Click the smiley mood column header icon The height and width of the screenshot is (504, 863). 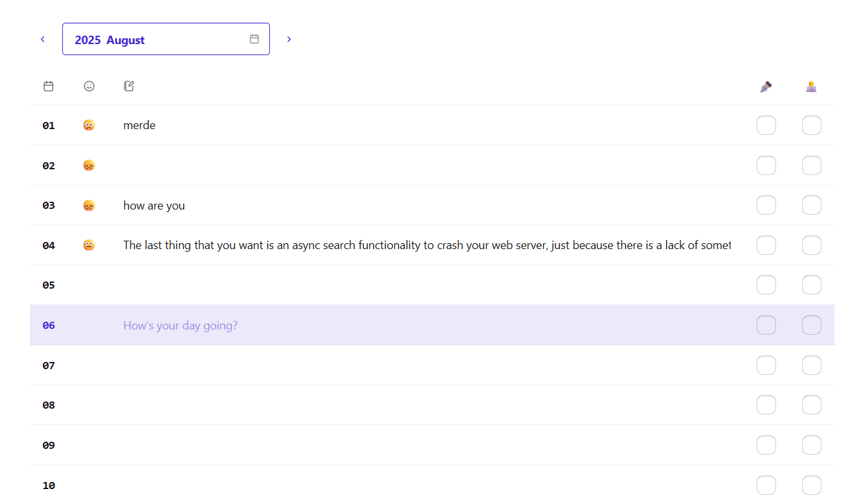tap(89, 86)
